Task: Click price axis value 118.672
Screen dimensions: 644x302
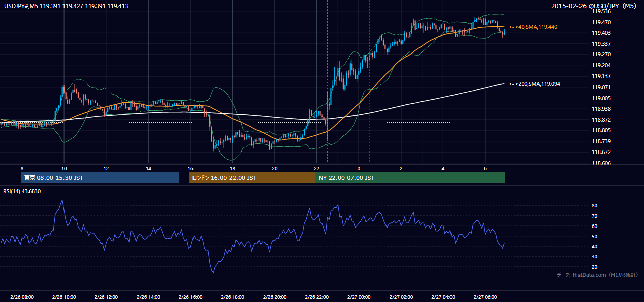Action: 601,152
